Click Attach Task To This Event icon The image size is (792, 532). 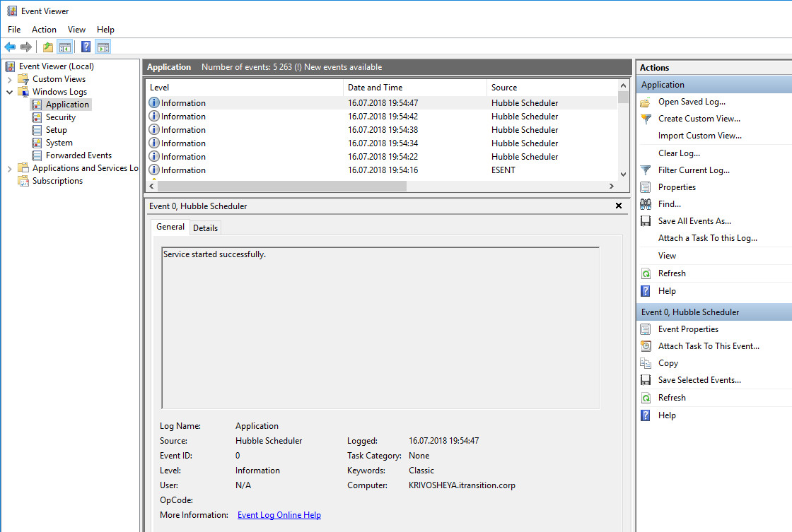(x=646, y=346)
